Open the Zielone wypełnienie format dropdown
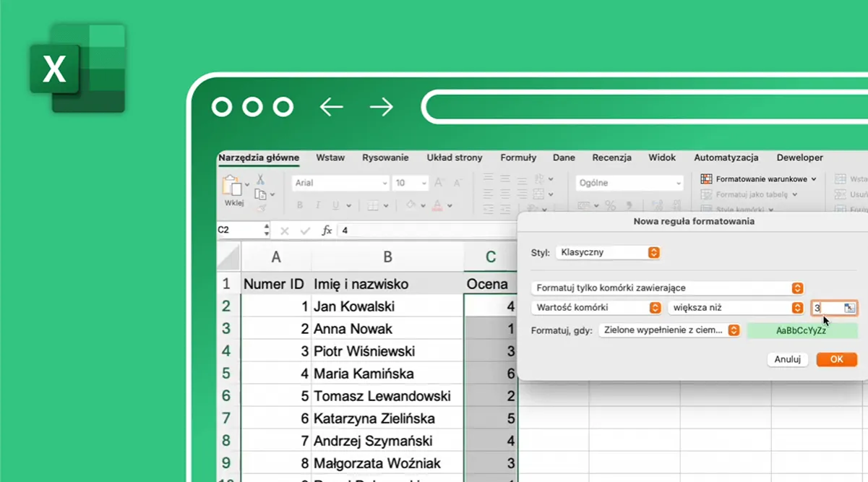The height and width of the screenshot is (482, 868). 669,330
